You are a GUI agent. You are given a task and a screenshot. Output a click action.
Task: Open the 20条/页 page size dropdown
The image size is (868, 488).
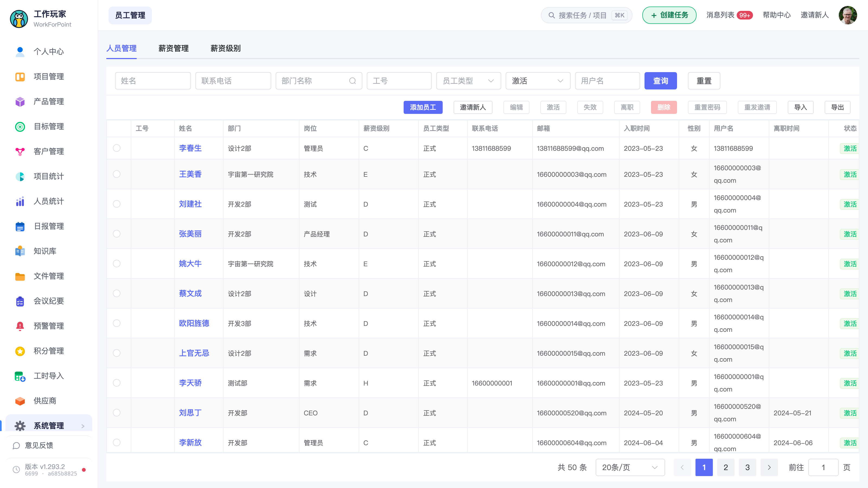tap(630, 467)
